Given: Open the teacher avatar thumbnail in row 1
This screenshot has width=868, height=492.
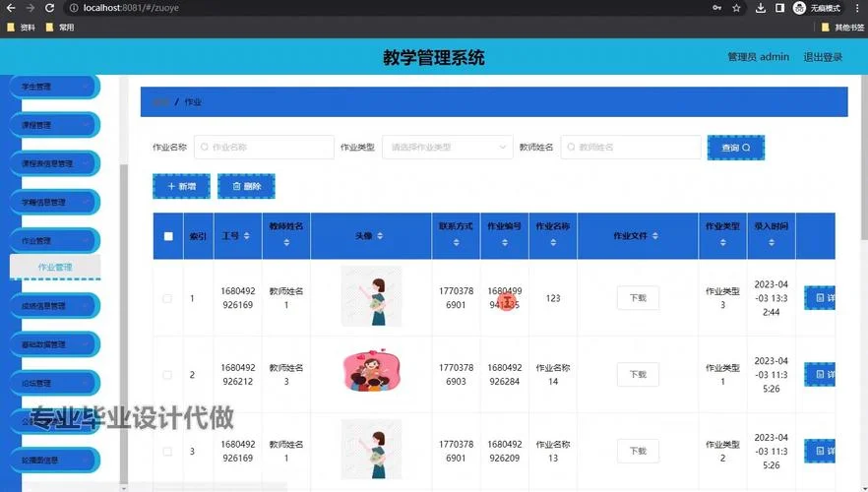Looking at the screenshot, I should click(x=371, y=296).
